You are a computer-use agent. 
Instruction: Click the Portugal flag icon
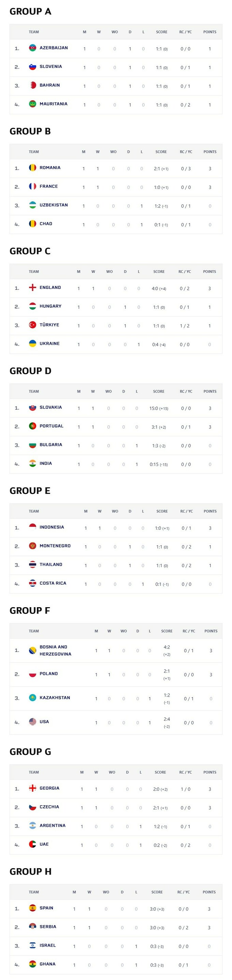tap(33, 426)
